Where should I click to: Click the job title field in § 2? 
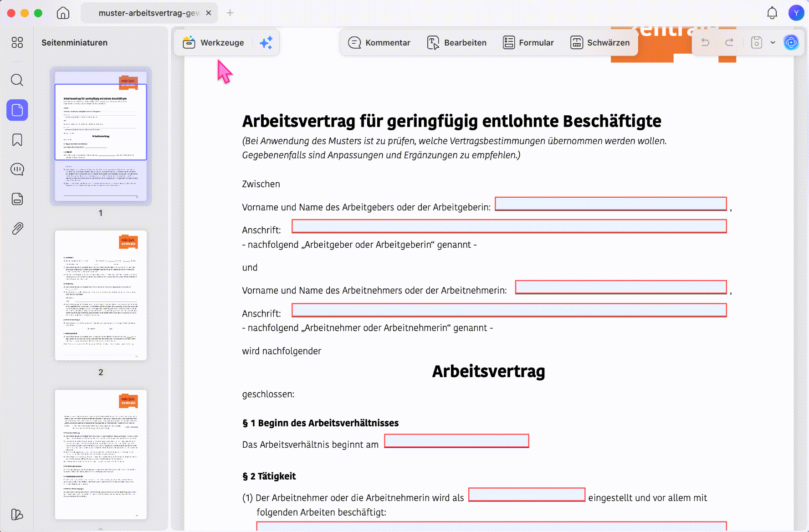pos(527,495)
